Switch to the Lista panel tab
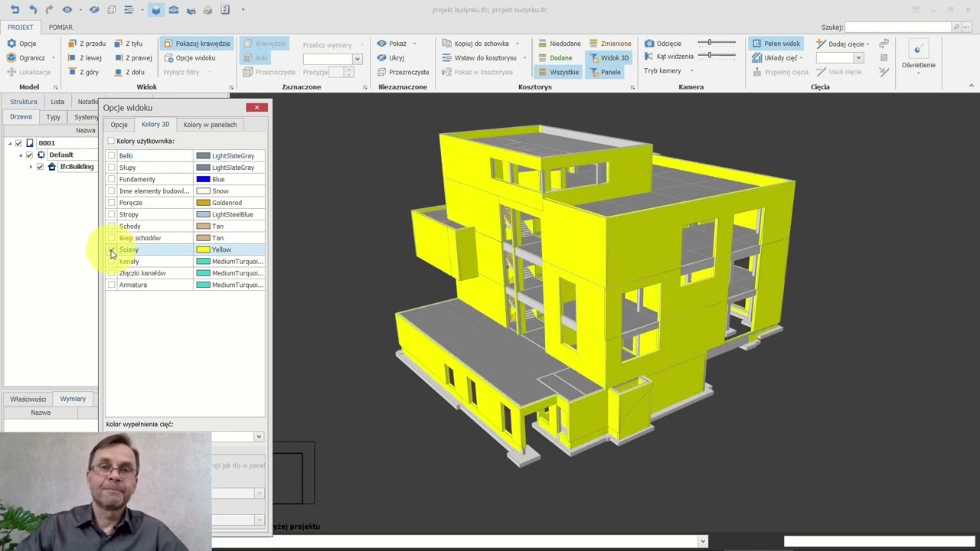The height and width of the screenshot is (551, 980). tap(57, 102)
